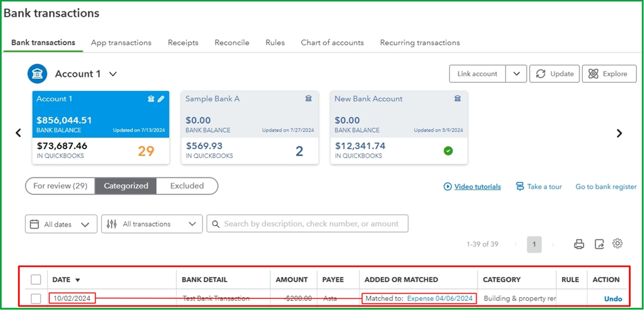Click page 1 in the pagination
The image size is (644, 310).
[x=534, y=244]
